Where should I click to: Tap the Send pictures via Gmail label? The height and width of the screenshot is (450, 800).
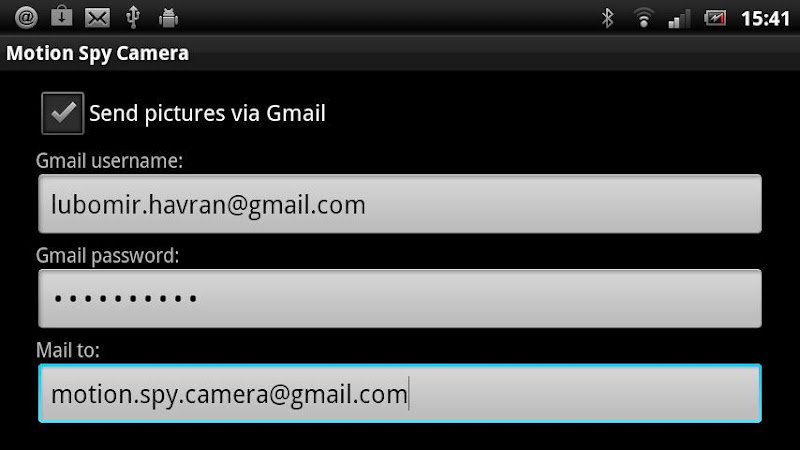pos(207,113)
